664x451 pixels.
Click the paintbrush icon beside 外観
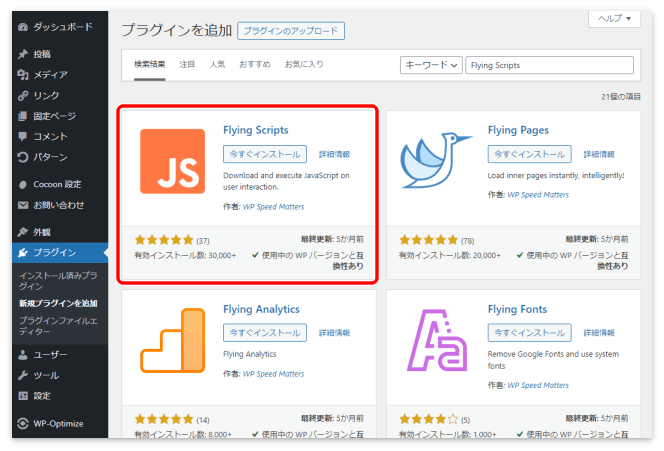point(23,232)
